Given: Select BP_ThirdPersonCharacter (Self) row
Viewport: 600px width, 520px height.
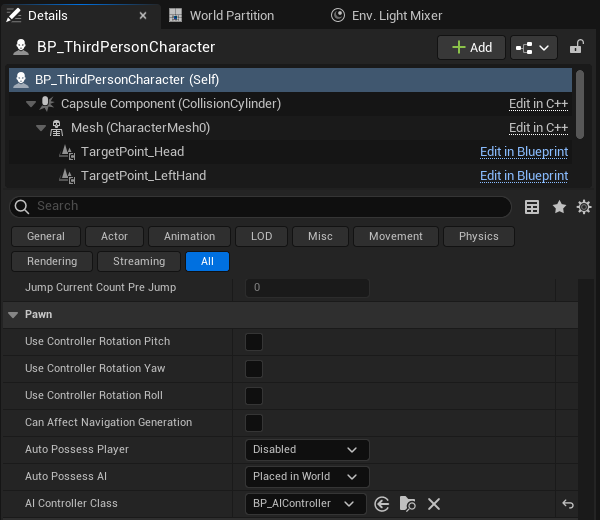Looking at the screenshot, I should coord(290,80).
